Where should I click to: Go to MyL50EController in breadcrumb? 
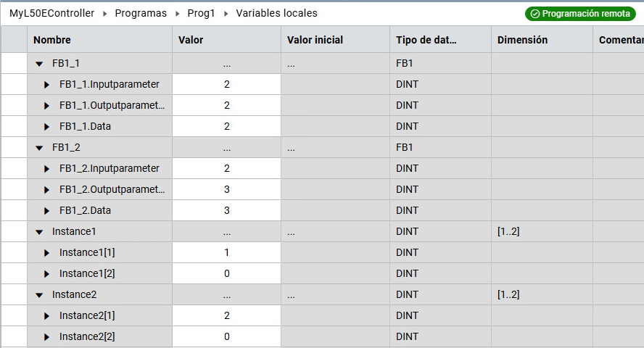point(53,13)
